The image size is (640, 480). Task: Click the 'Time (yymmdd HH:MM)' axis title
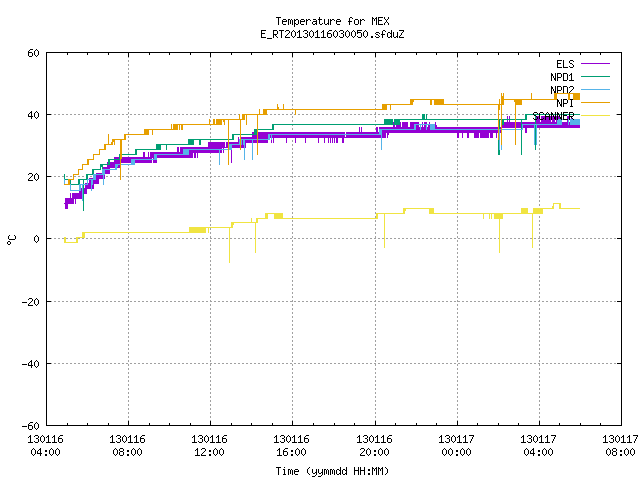[x=332, y=471]
